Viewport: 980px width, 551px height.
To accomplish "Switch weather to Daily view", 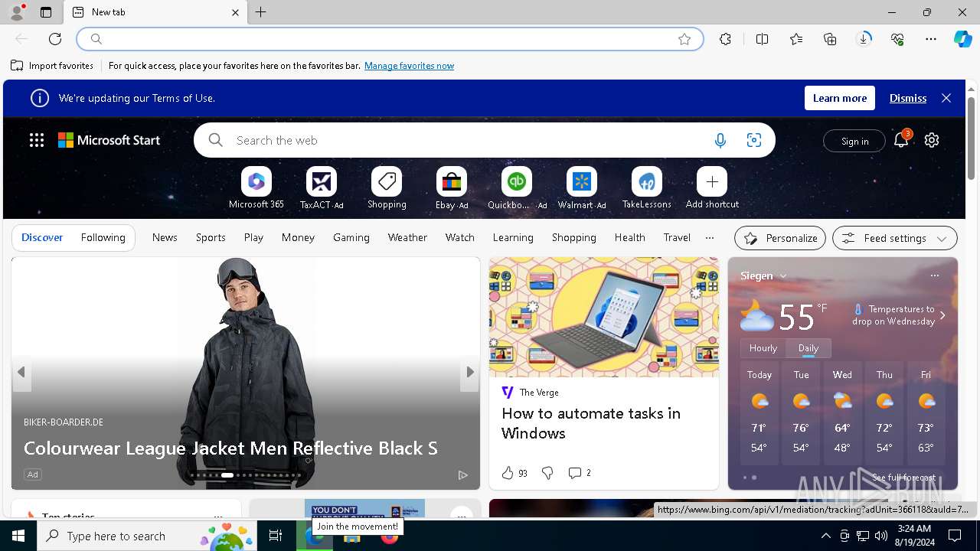I will [808, 347].
